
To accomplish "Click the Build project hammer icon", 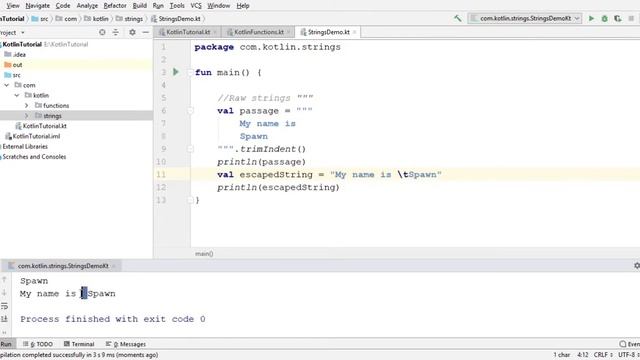I will (458, 18).
